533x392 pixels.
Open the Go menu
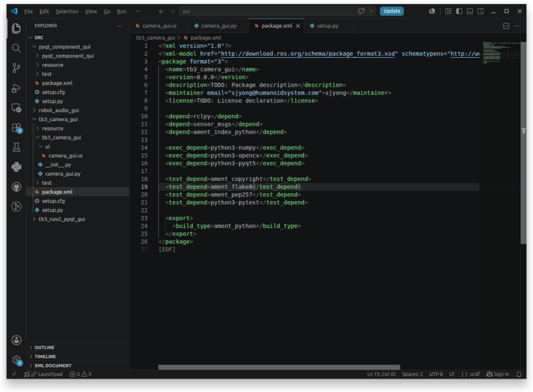point(107,11)
